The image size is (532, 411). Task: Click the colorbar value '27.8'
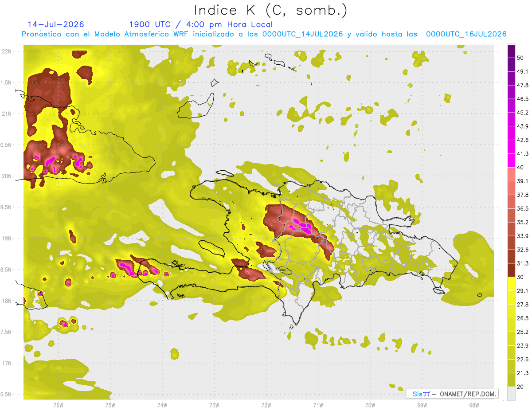click(x=523, y=304)
